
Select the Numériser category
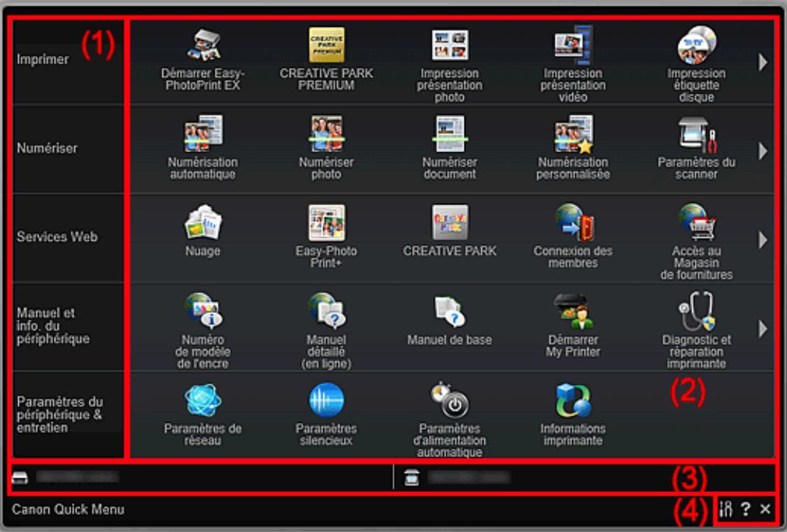click(x=68, y=148)
